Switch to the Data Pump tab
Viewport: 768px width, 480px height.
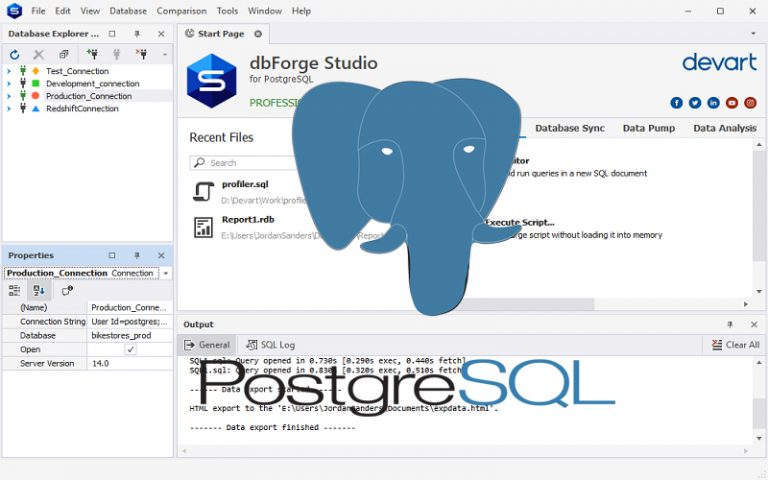pos(648,128)
